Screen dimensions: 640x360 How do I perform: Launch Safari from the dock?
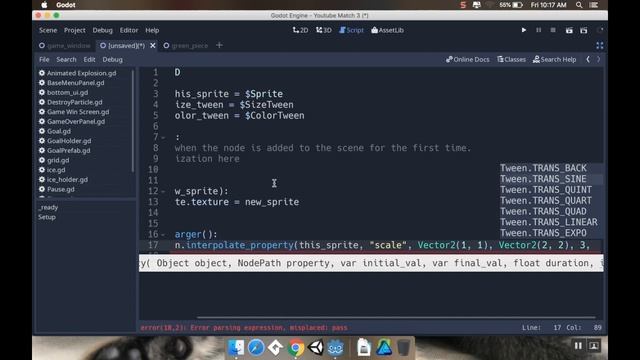pyautogui.click(x=256, y=348)
